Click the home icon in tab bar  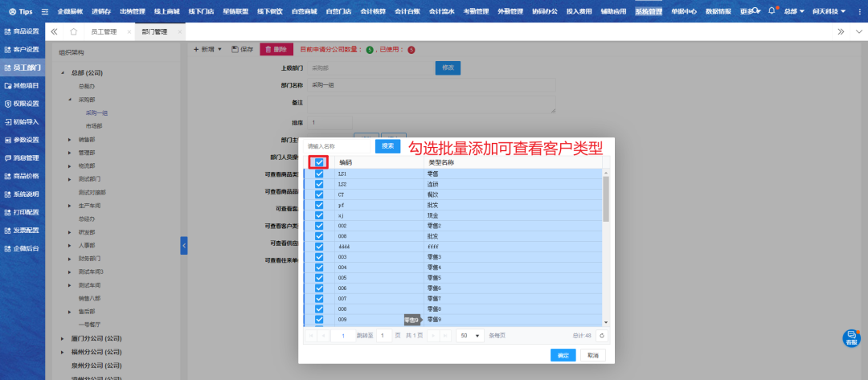pyautogui.click(x=74, y=31)
